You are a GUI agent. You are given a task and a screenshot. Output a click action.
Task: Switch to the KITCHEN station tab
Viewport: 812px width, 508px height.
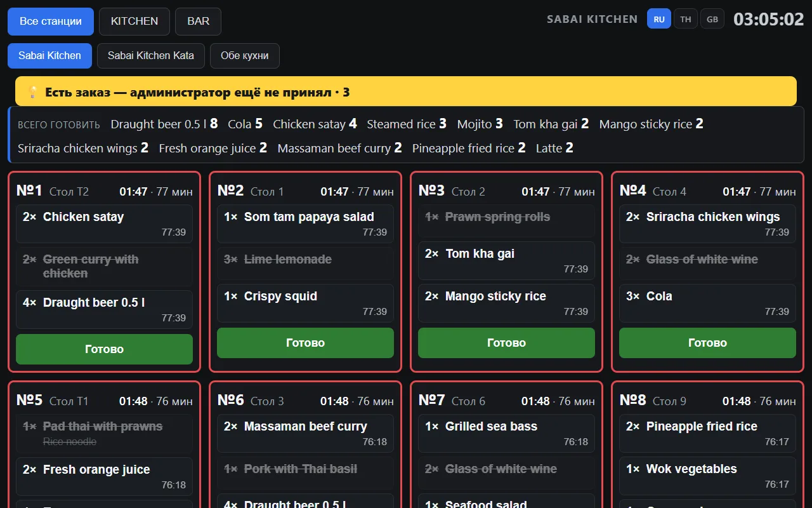coord(134,22)
